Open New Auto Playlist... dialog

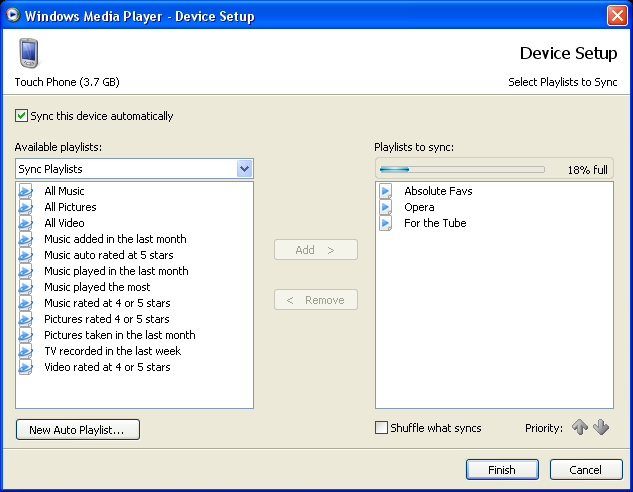(x=78, y=429)
